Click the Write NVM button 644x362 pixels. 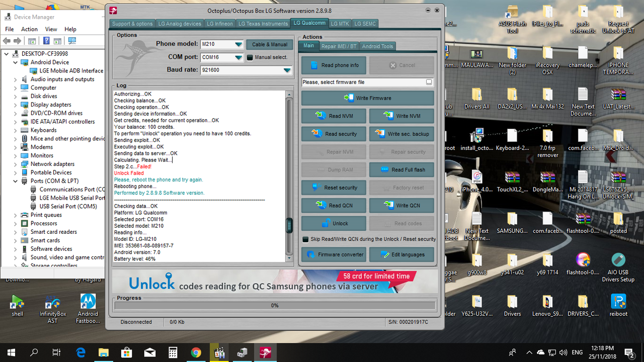tap(401, 116)
